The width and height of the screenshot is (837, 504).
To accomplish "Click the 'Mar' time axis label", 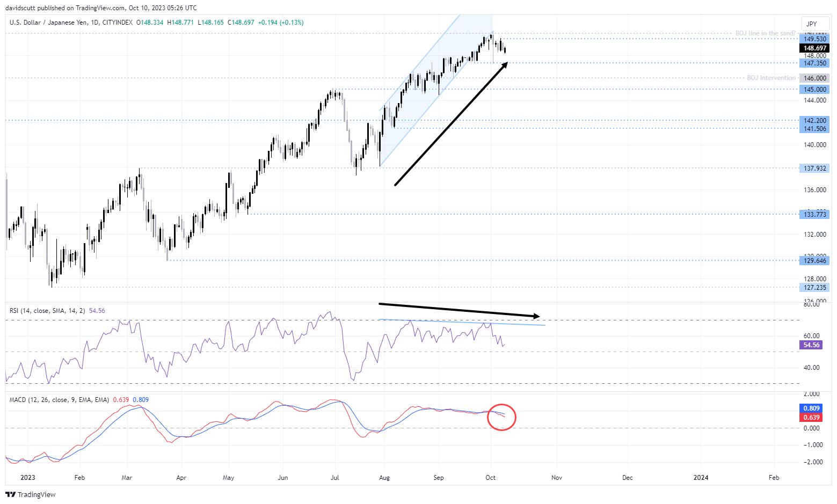I will 127,478.
